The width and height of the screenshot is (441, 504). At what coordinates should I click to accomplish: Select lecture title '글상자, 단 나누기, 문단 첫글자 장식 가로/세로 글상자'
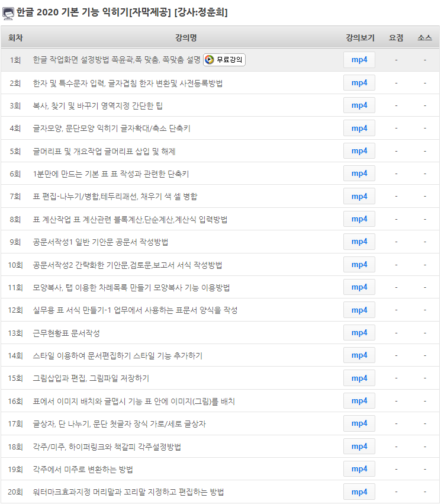[x=119, y=424]
